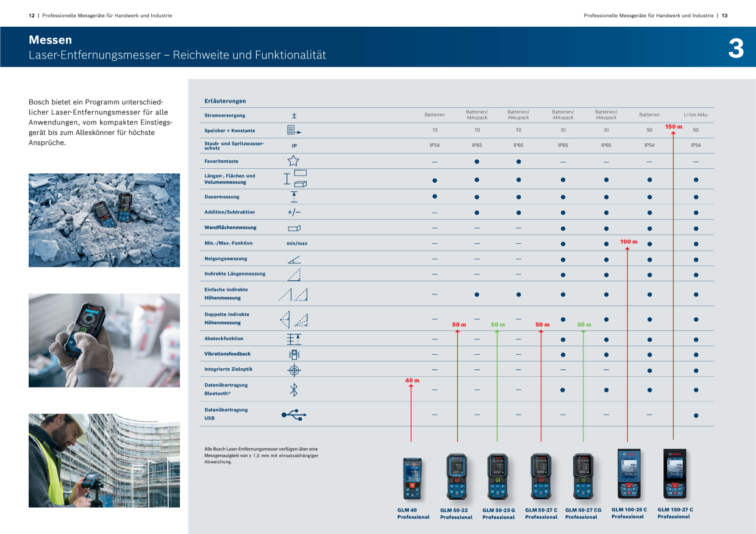
Task: Click the GLM 50-25 G Professional device image
Action: pos(497,477)
